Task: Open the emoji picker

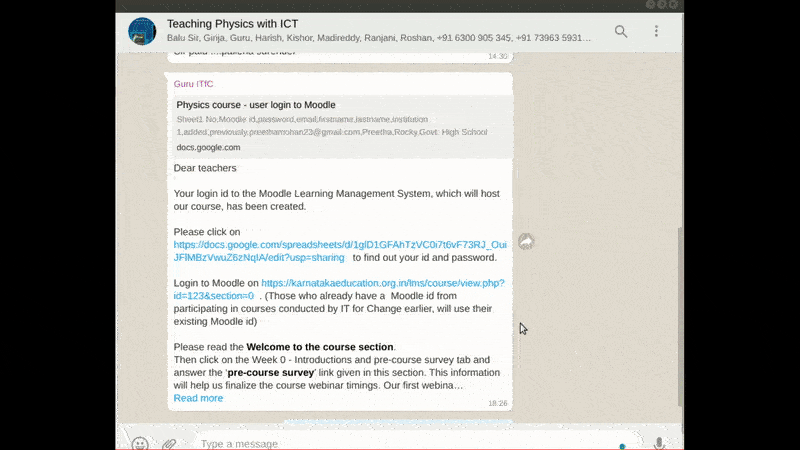Action: tap(140, 443)
